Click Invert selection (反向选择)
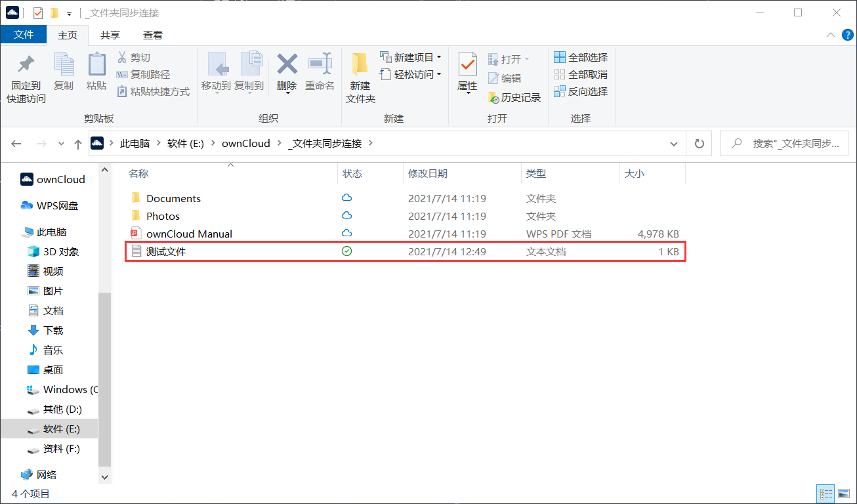Image resolution: width=857 pixels, height=504 pixels. pyautogui.click(x=581, y=91)
